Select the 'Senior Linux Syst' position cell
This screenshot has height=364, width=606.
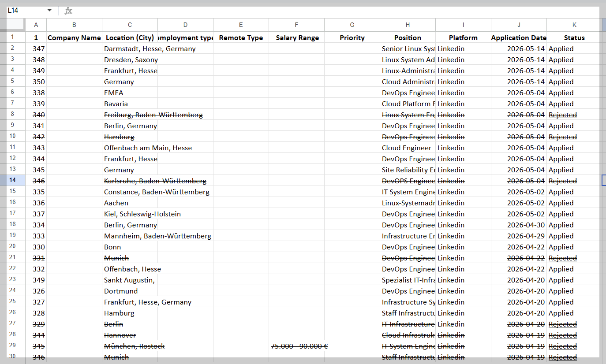point(408,48)
